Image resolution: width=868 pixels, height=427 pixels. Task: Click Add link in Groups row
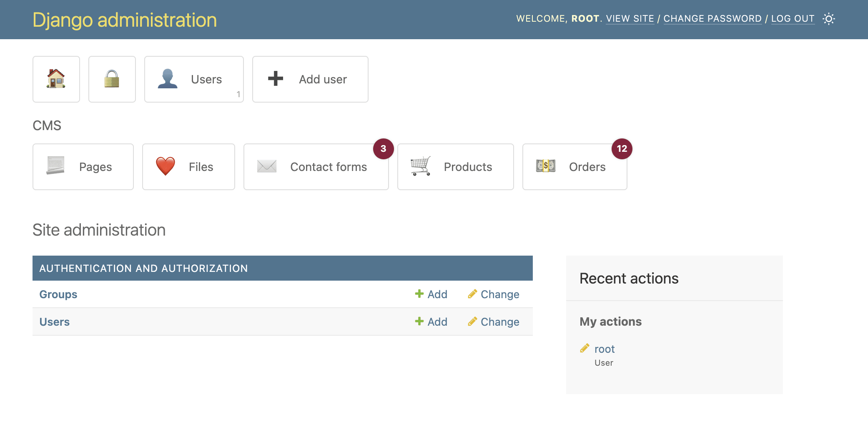[431, 294]
